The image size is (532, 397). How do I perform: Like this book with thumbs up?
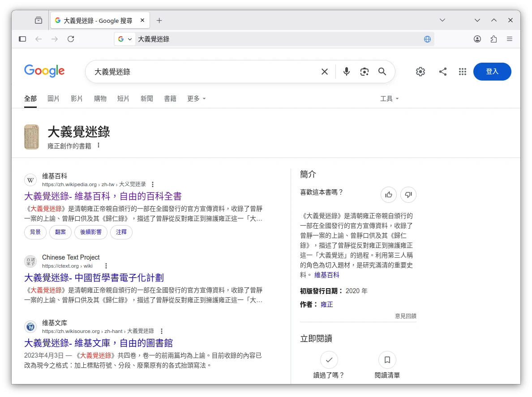pyautogui.click(x=389, y=194)
